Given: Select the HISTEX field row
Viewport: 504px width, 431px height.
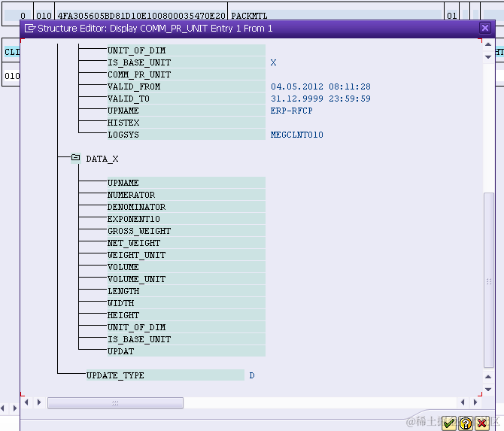Looking at the screenshot, I should [x=187, y=123].
